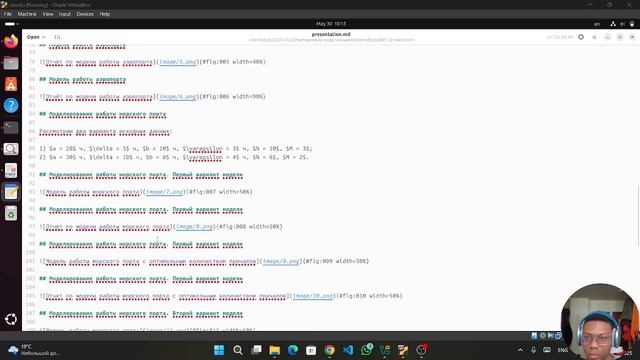Open the editor hamburger menu
Screen dimensions: 640x360
[x=594, y=37]
